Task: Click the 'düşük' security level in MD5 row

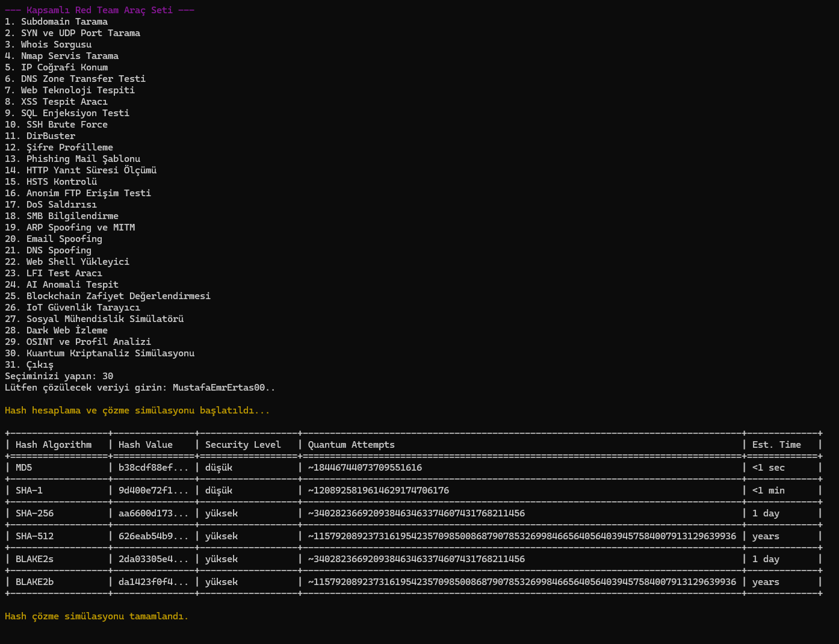Action: [x=218, y=468]
